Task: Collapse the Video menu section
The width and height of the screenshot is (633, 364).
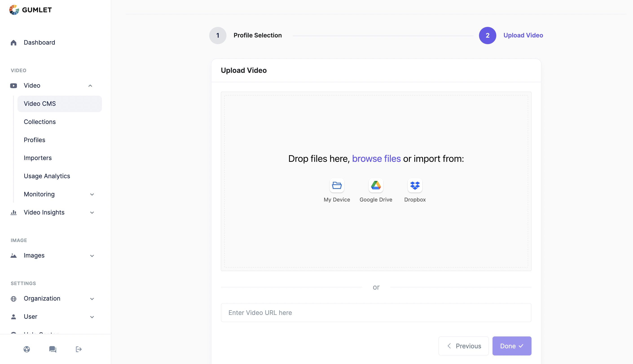Action: [90, 86]
